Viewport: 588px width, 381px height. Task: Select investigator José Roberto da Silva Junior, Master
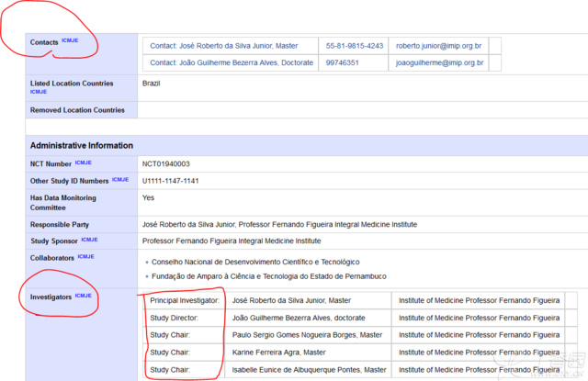291,300
